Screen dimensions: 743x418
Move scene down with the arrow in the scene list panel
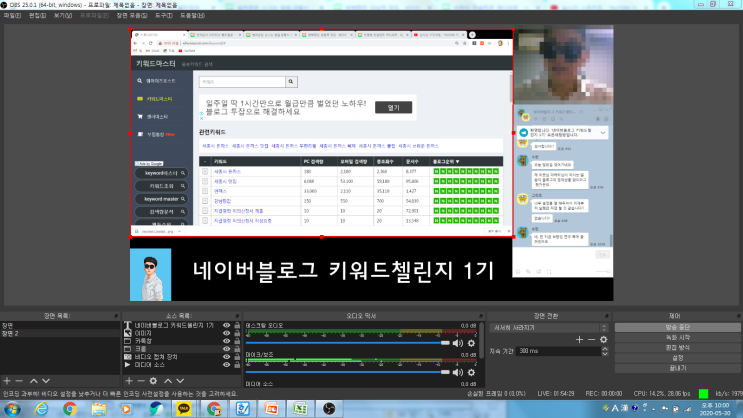coord(45,381)
